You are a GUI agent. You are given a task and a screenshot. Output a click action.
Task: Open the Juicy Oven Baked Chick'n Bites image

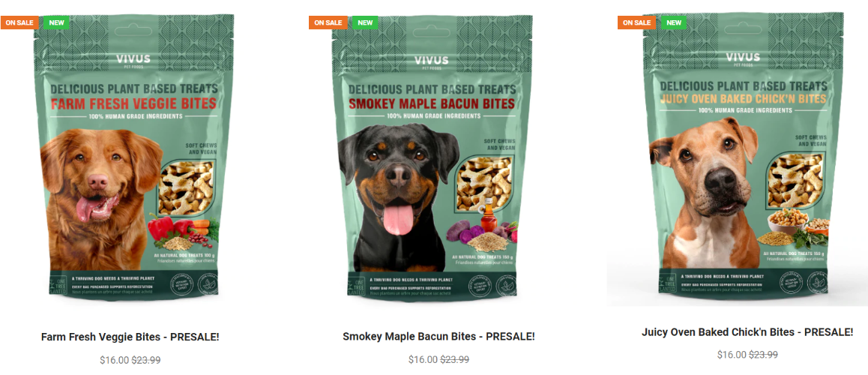(741, 157)
